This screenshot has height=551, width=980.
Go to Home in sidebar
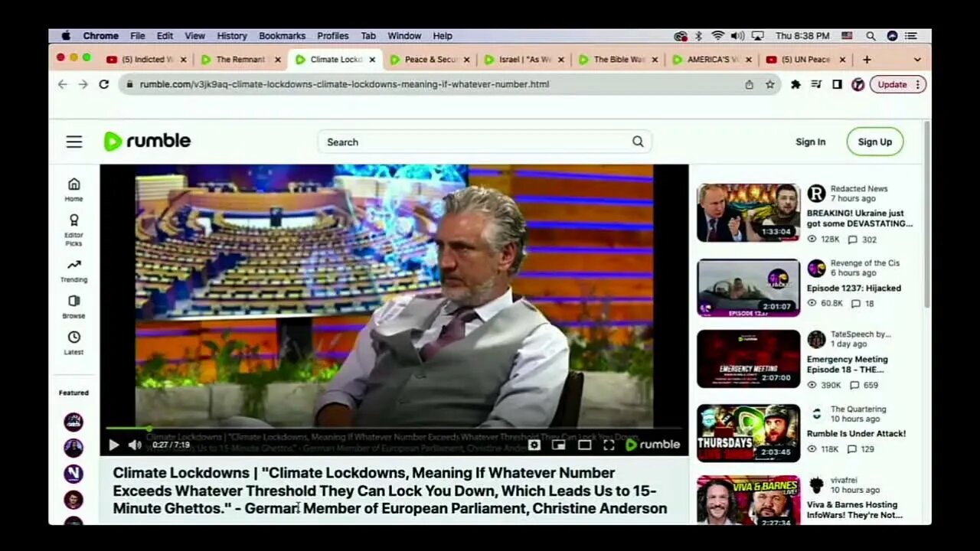(73, 189)
